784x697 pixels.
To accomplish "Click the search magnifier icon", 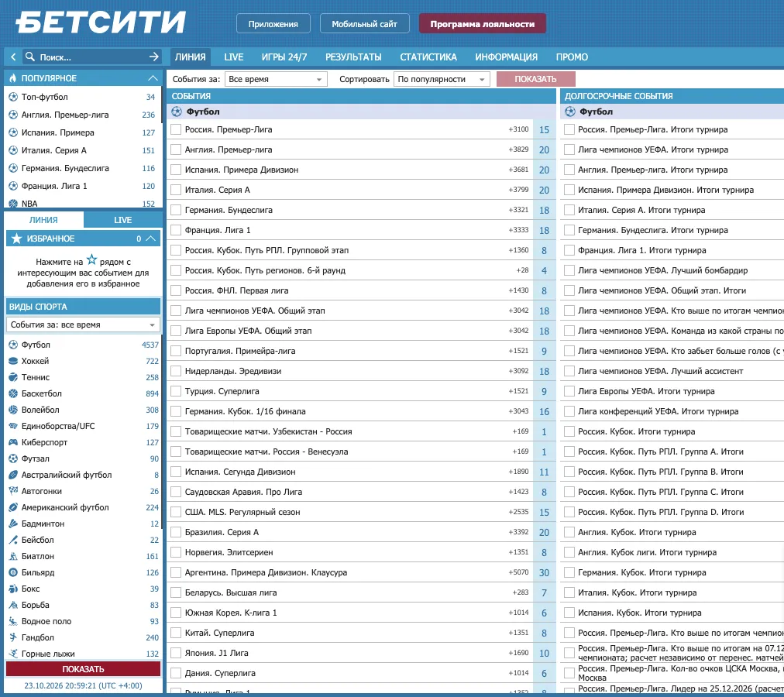I will 30,57.
